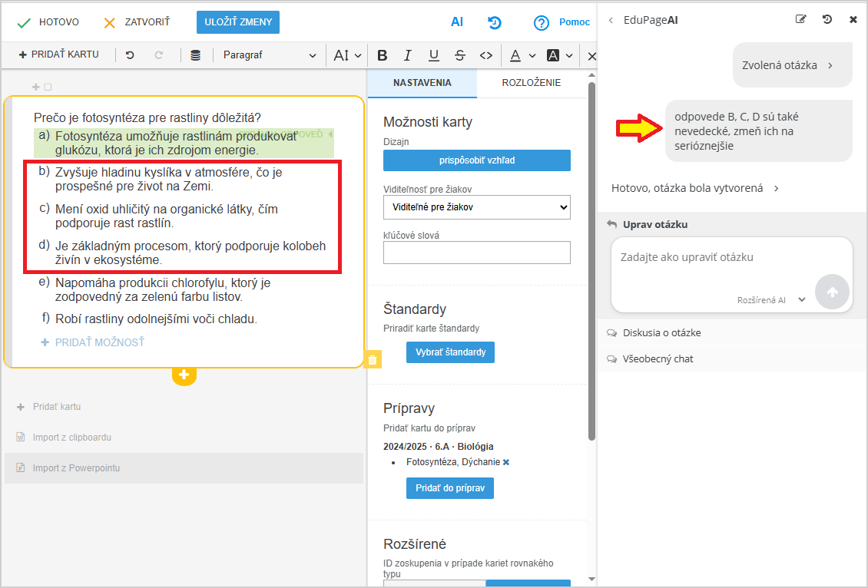This screenshot has width=868, height=588.
Task: Delete card using yellow trash icon
Action: click(372, 359)
